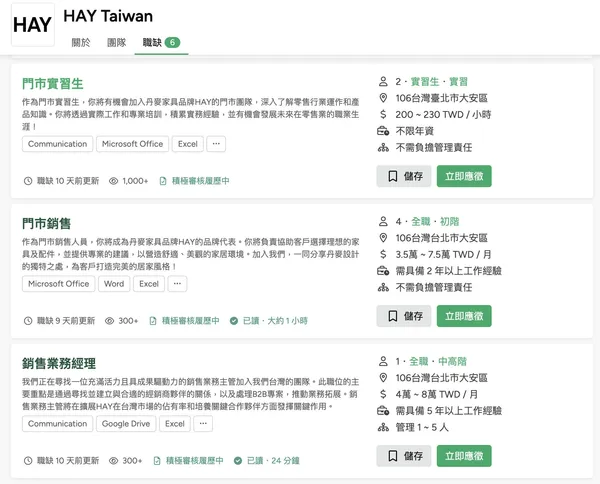
Task: Click management icon in 門市銷售 card
Action: pos(383,287)
